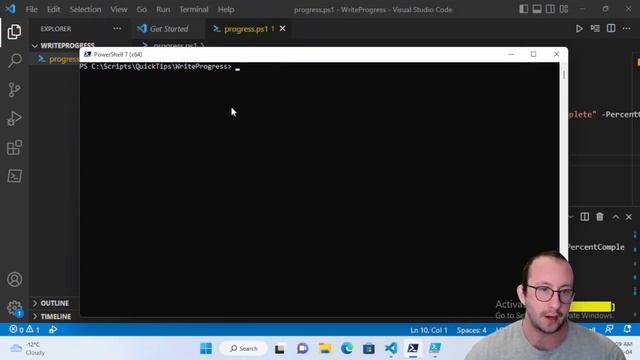640x360 pixels.
Task: Kill terminal with trash icon
Action: pyautogui.click(x=600, y=217)
